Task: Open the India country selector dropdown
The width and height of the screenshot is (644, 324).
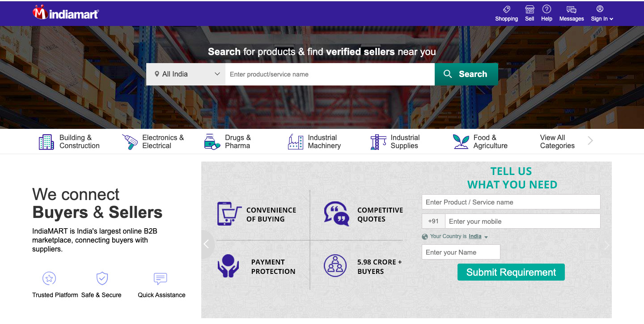Action: 478,237
